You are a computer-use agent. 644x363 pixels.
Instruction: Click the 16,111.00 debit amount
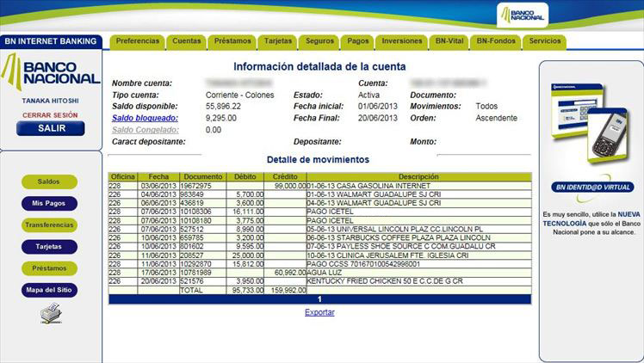[248, 212]
